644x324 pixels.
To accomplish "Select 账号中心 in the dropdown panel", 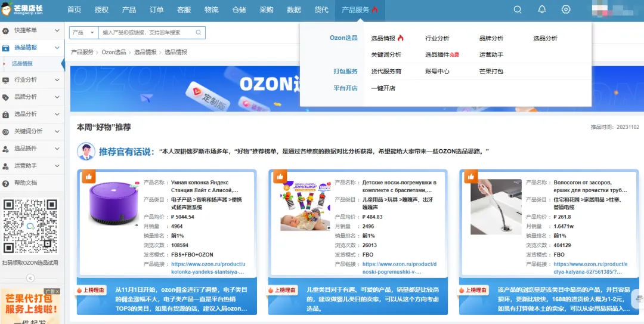I will point(438,72).
